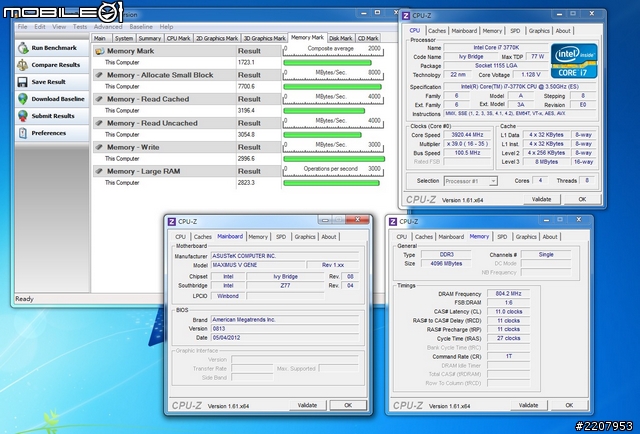The image size is (640, 434).
Task: Switch to the 2D Graphics Mark tab
Action: (x=217, y=38)
